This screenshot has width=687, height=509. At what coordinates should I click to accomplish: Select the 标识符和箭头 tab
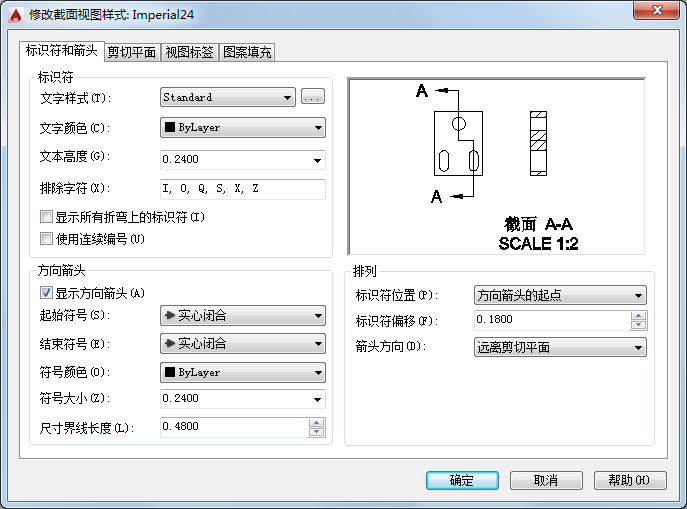coord(61,50)
